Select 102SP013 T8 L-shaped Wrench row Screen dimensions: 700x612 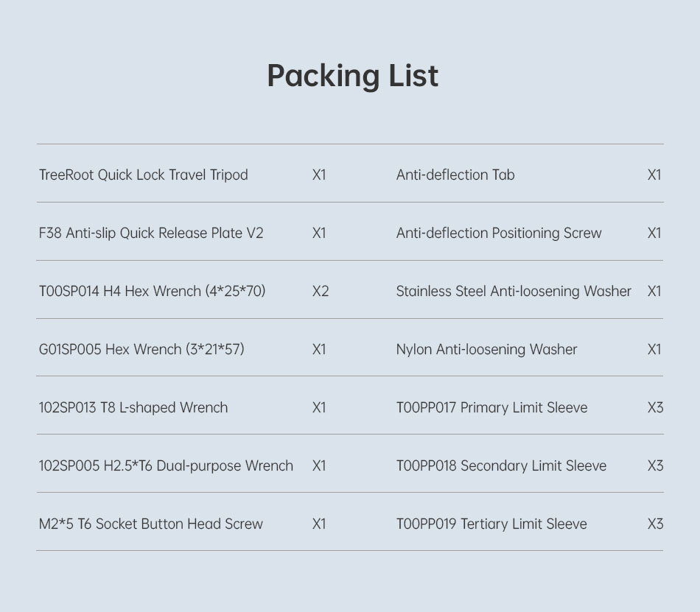[133, 408]
